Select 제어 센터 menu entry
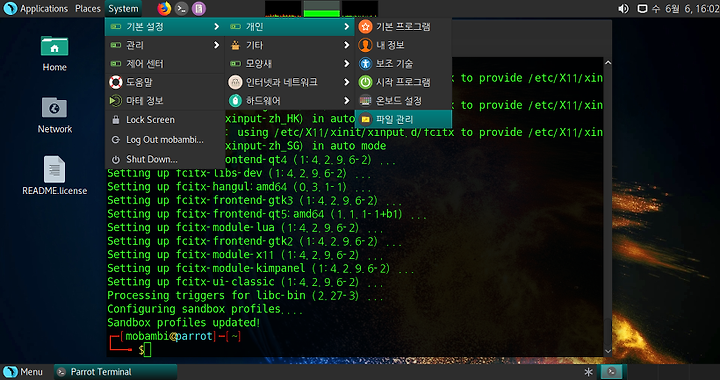Viewport: 720px width, 380px height. pos(165,63)
